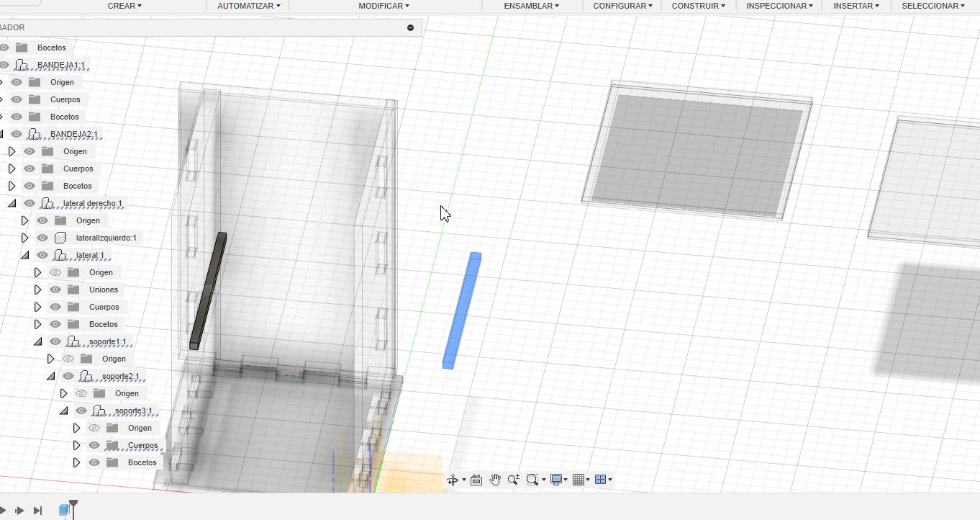Image resolution: width=980 pixels, height=520 pixels.
Task: Open the CREAR menu
Action: tap(124, 6)
